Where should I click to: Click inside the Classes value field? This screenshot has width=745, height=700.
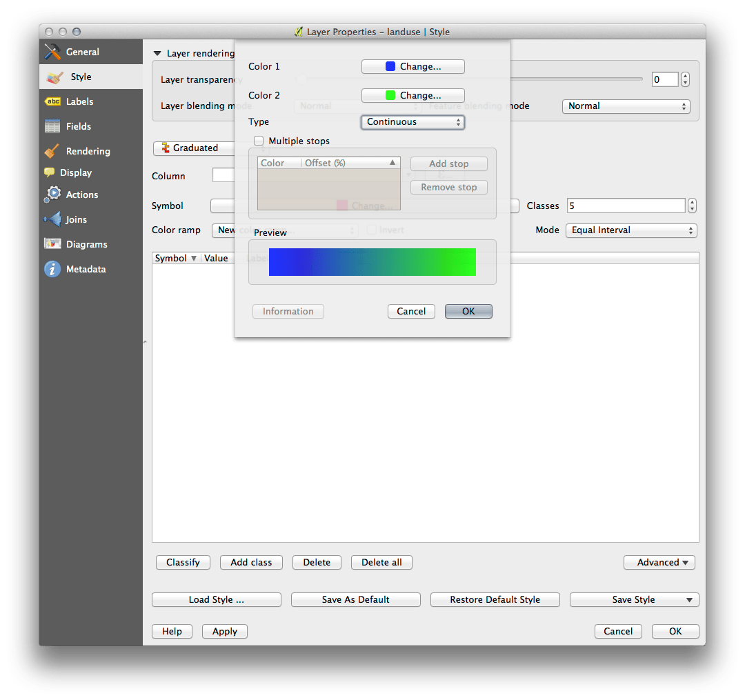[x=626, y=206]
